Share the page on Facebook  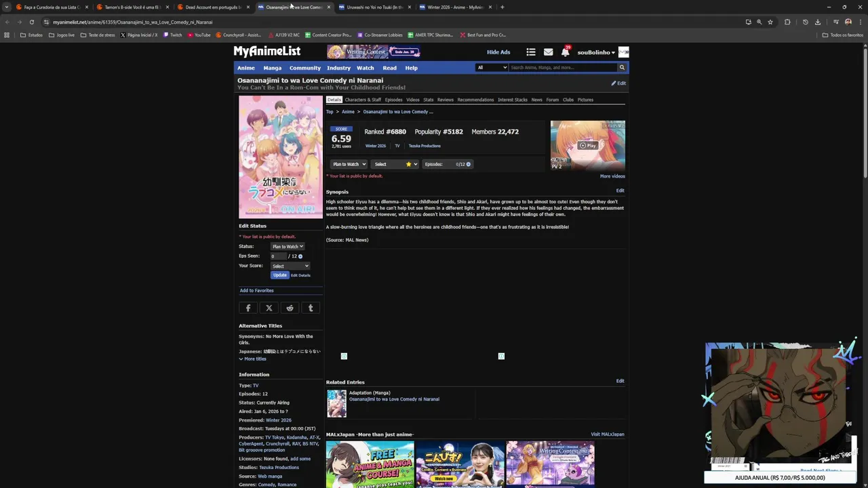(248, 308)
